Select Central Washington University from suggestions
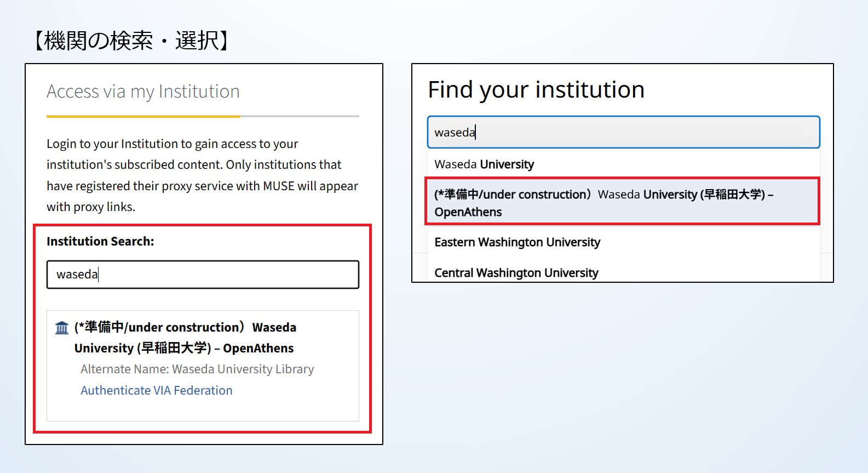 [516, 272]
